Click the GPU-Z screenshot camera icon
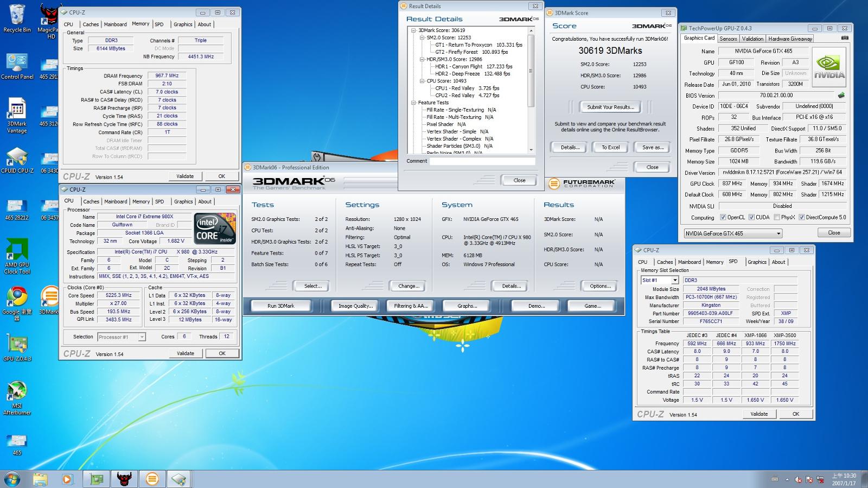 [x=844, y=38]
